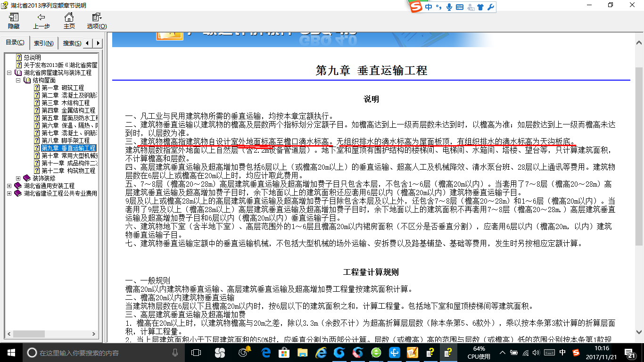Click the 湖北省通用安装工程 book icon

tap(18, 186)
